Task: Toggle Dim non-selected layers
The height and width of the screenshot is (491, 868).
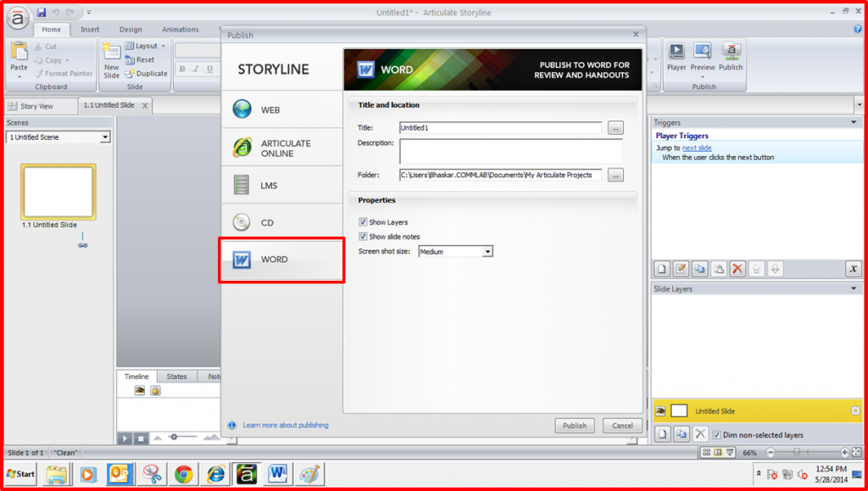Action: pyautogui.click(x=718, y=433)
